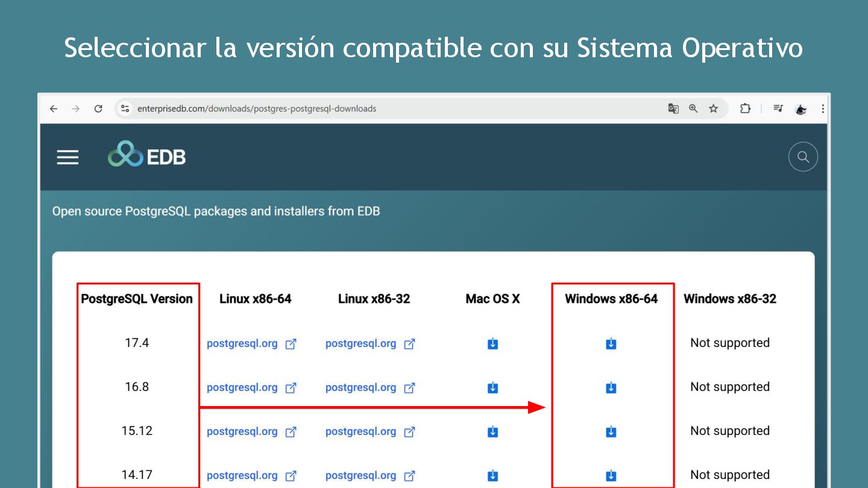Open the browser extensions puzzle icon
Image resolution: width=868 pixels, height=488 pixels.
point(745,109)
